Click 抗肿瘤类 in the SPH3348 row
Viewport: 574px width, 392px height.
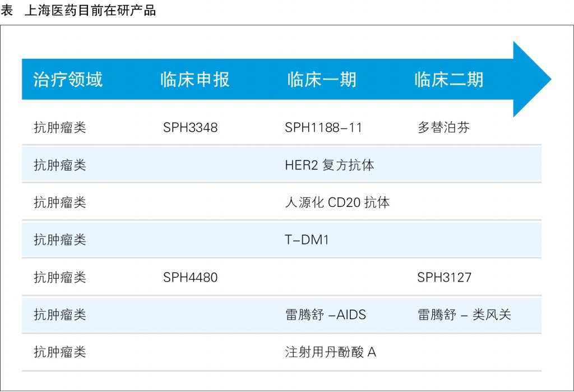(60, 128)
